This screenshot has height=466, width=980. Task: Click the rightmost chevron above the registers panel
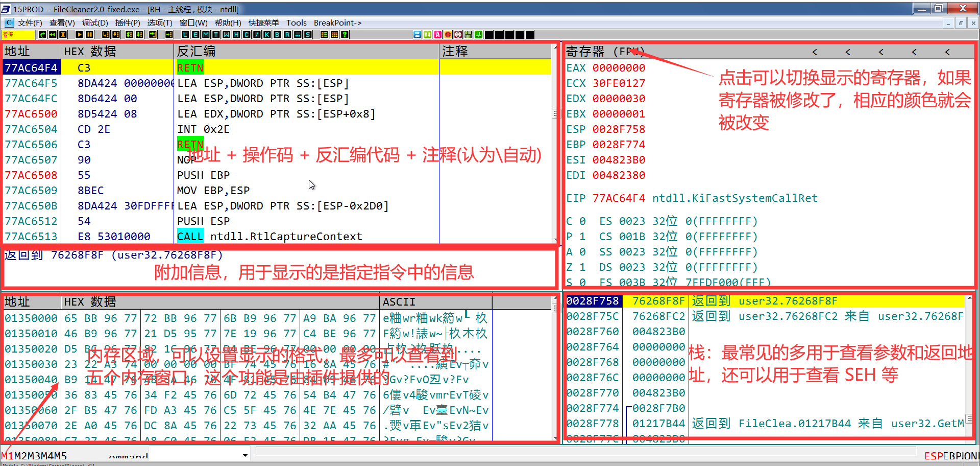[947, 52]
